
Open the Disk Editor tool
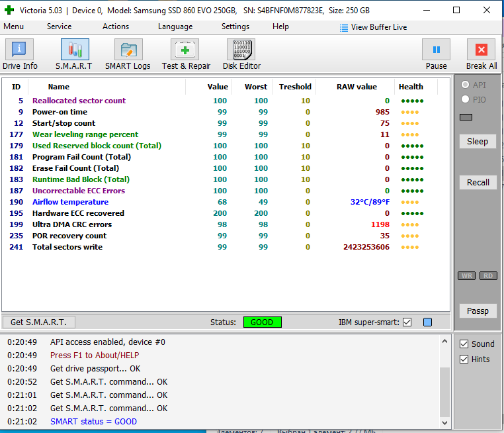[x=241, y=50]
